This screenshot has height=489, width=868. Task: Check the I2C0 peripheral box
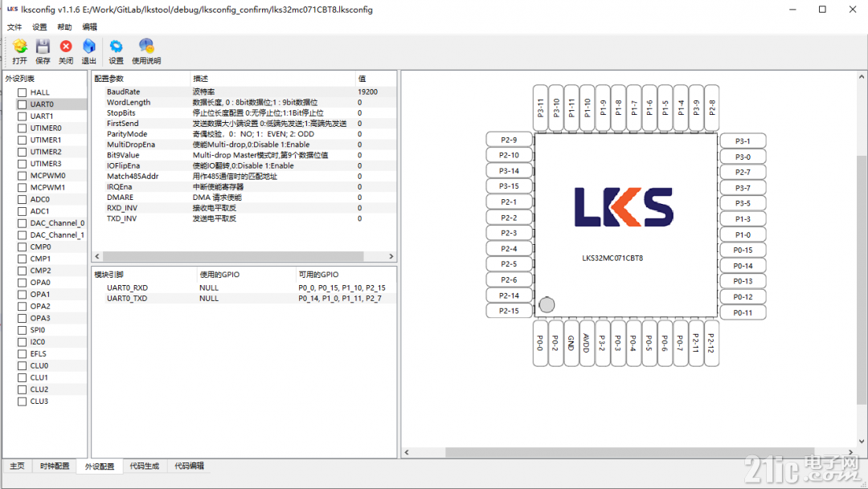(x=23, y=342)
